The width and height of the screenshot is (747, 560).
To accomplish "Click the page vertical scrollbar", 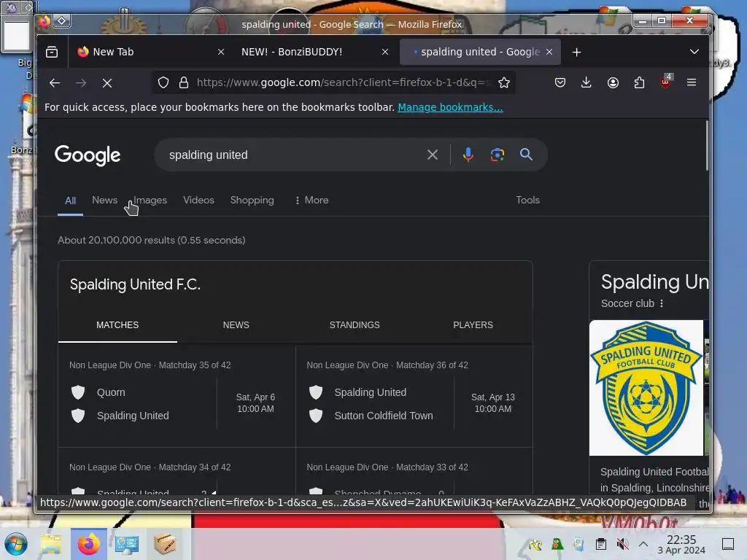I will [x=706, y=146].
